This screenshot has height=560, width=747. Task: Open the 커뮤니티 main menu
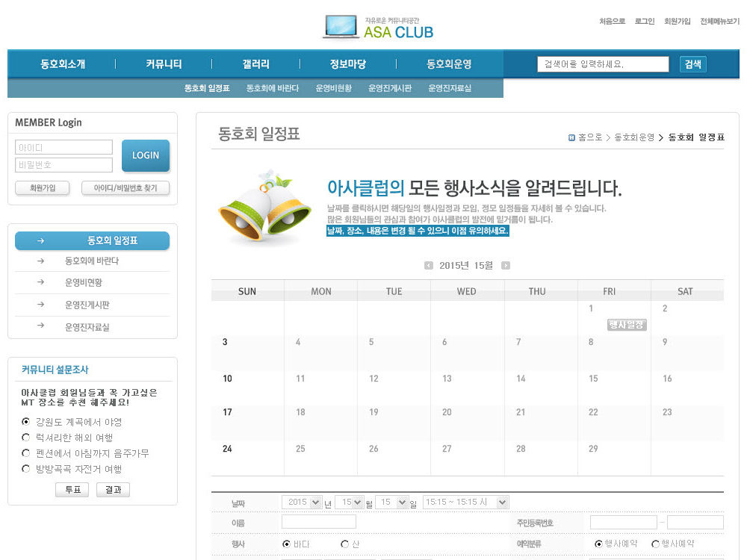[x=164, y=64]
